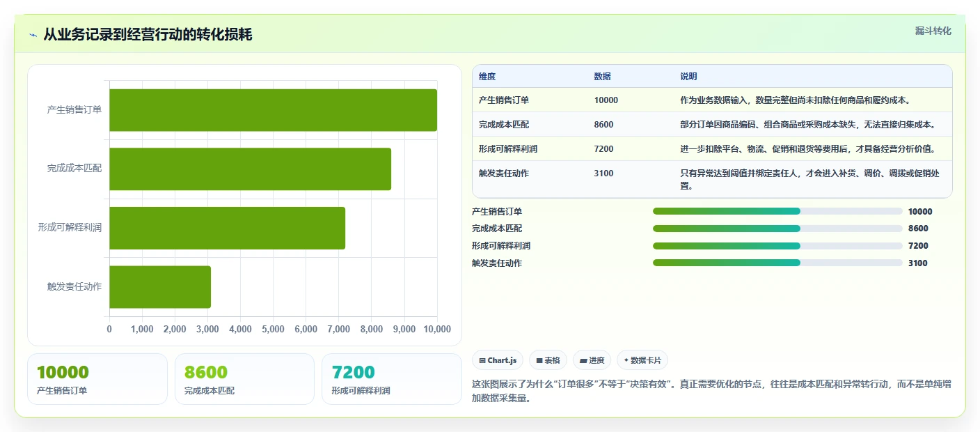Click progress bar for 形成可解释利润

(x=777, y=246)
